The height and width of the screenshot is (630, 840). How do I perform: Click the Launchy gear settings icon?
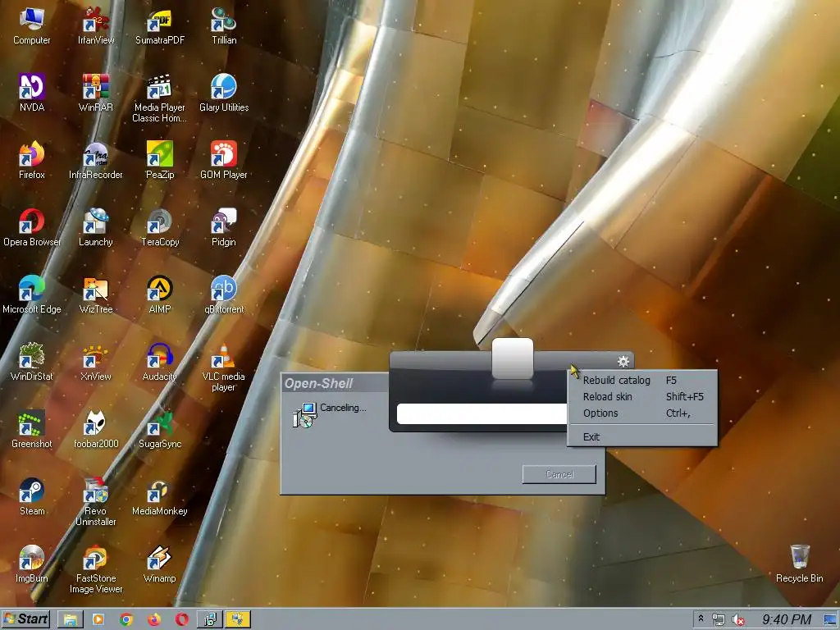(623, 362)
